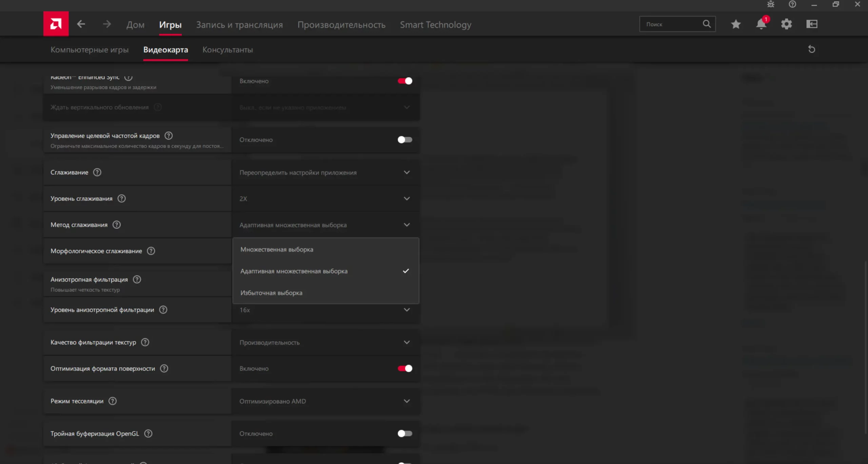This screenshot has height=464, width=868.
Task: Enable Управление целевой частотой кадров toggle
Action: coord(405,140)
